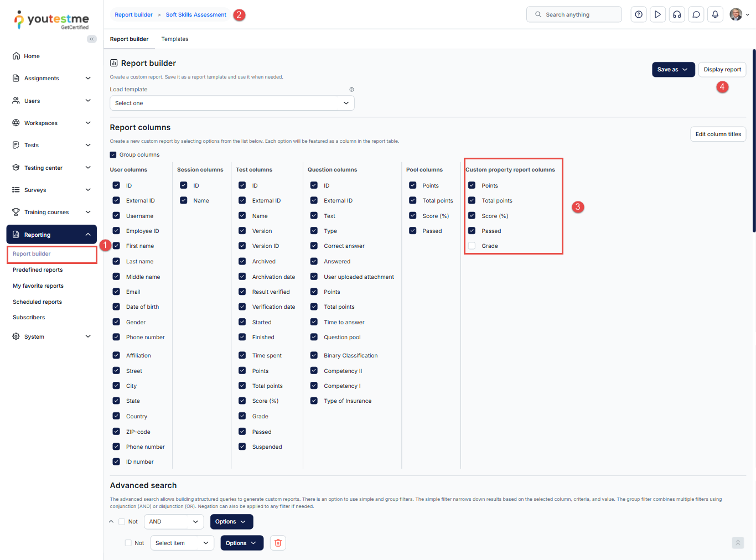Click the Display report button
The height and width of the screenshot is (560, 756).
(x=722, y=70)
